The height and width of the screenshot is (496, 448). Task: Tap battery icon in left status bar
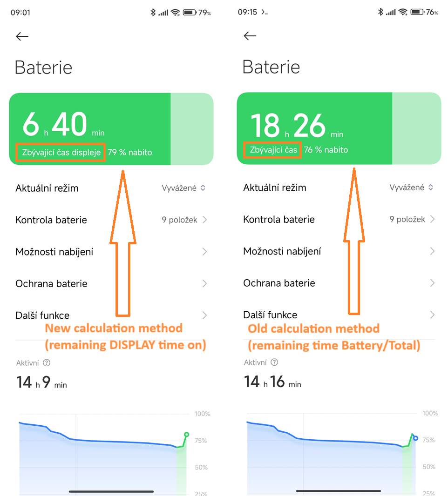point(190,13)
